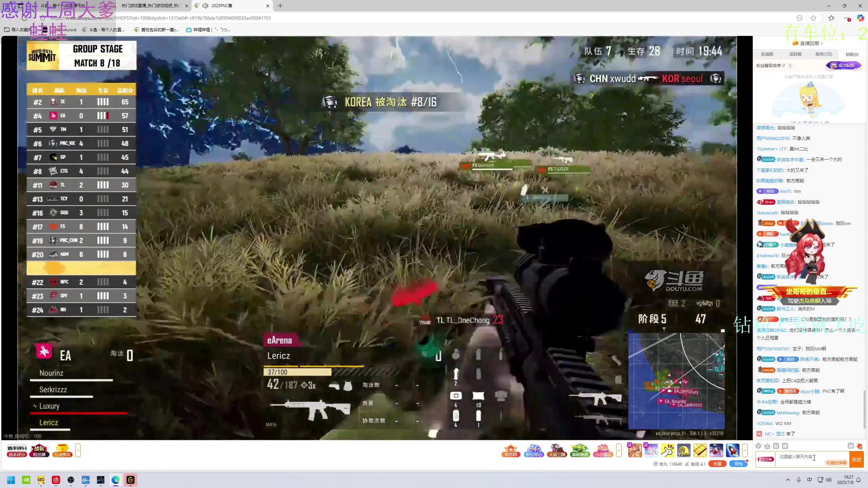Send the pointing hand gift

point(667,450)
